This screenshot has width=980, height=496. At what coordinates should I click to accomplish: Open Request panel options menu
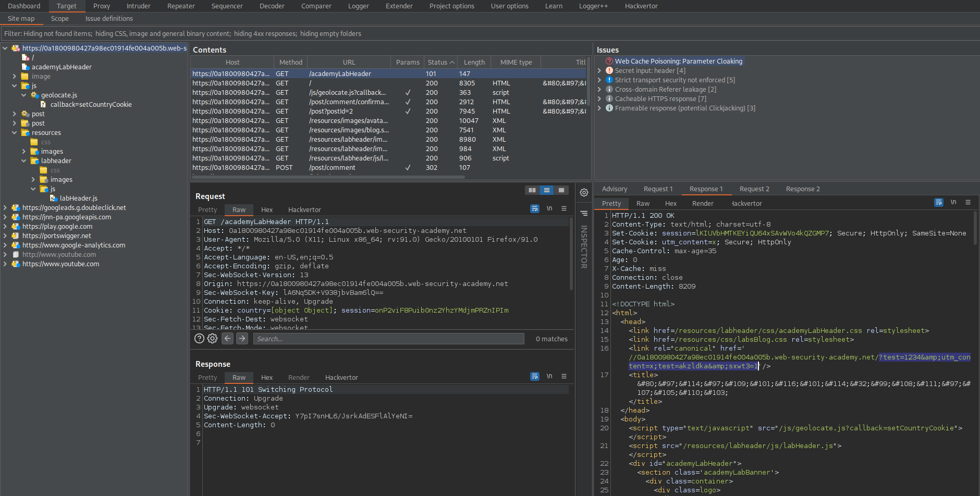[563, 208]
